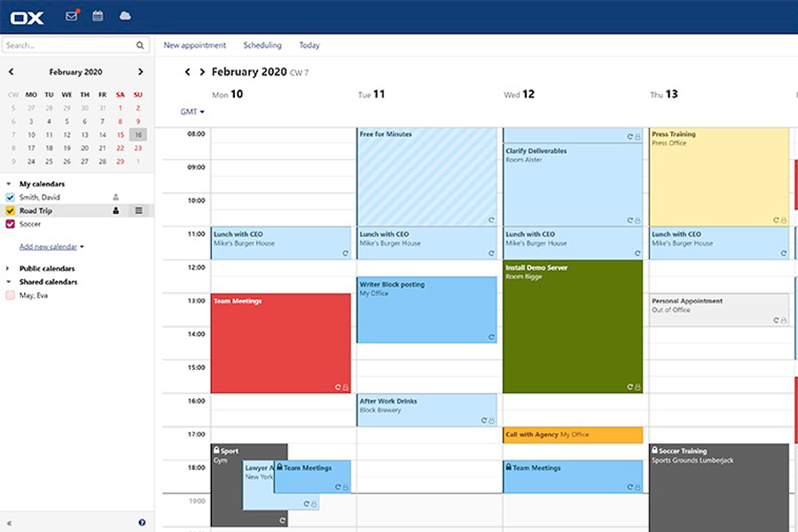The height and width of the screenshot is (532, 798).
Task: Toggle the Soccer calendar checkbox
Action: click(11, 224)
